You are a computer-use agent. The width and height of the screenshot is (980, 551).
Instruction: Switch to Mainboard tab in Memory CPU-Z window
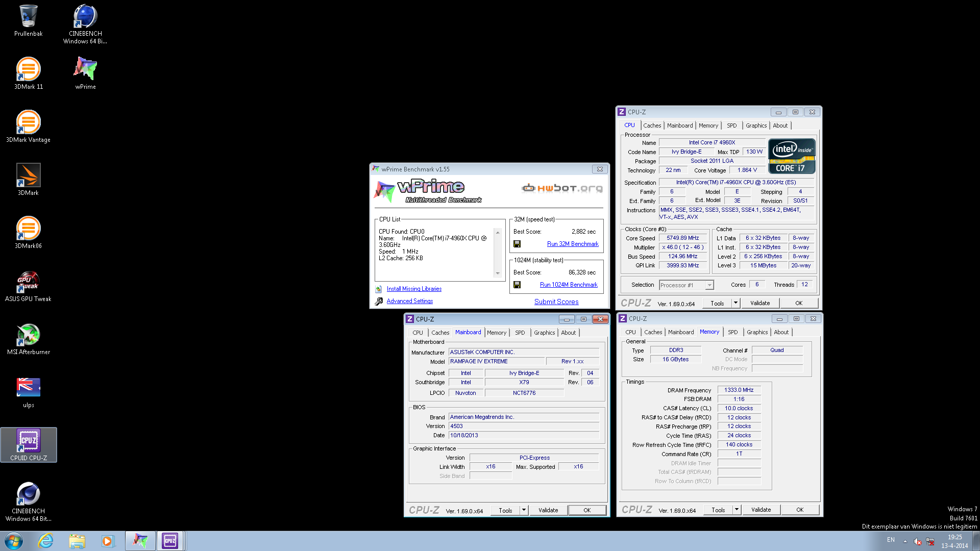click(681, 332)
